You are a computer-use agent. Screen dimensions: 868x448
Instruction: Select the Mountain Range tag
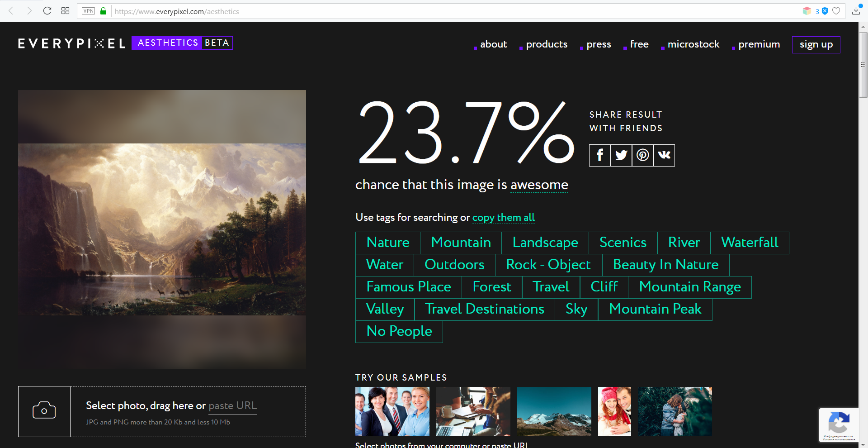[x=690, y=287]
